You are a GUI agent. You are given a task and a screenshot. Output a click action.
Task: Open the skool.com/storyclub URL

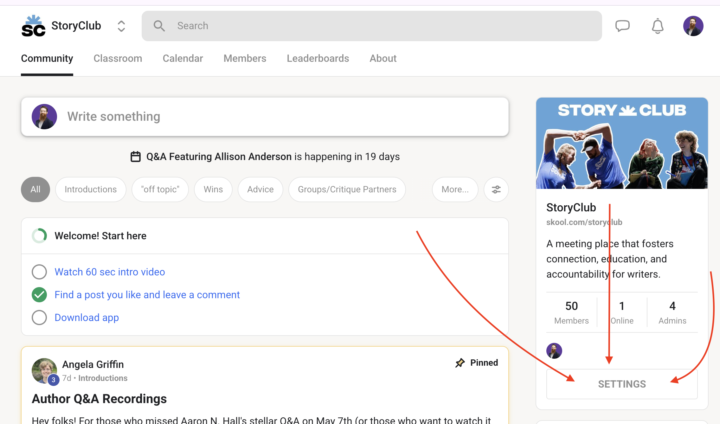pos(584,222)
